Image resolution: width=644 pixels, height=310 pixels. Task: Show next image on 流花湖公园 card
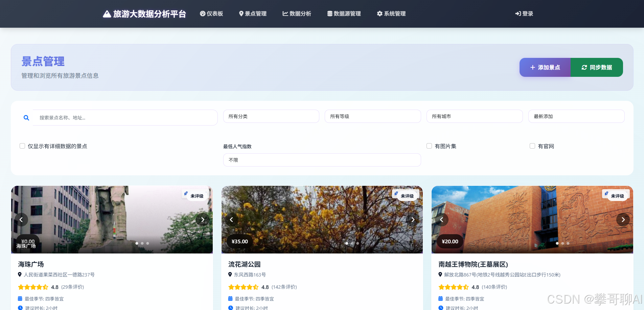[413, 220]
